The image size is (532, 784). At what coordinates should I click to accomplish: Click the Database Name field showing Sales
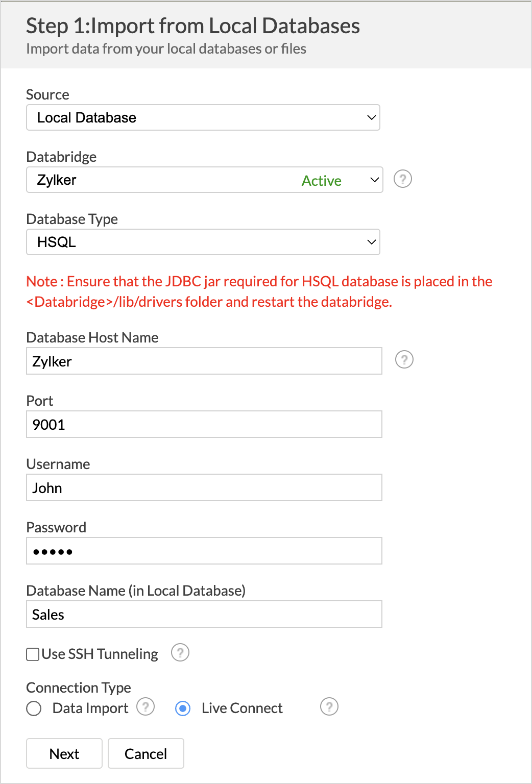point(204,614)
